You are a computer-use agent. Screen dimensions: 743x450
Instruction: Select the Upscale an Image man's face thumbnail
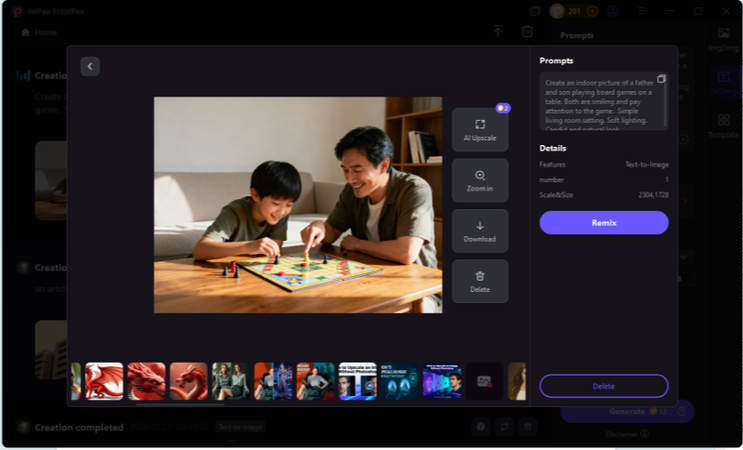357,381
